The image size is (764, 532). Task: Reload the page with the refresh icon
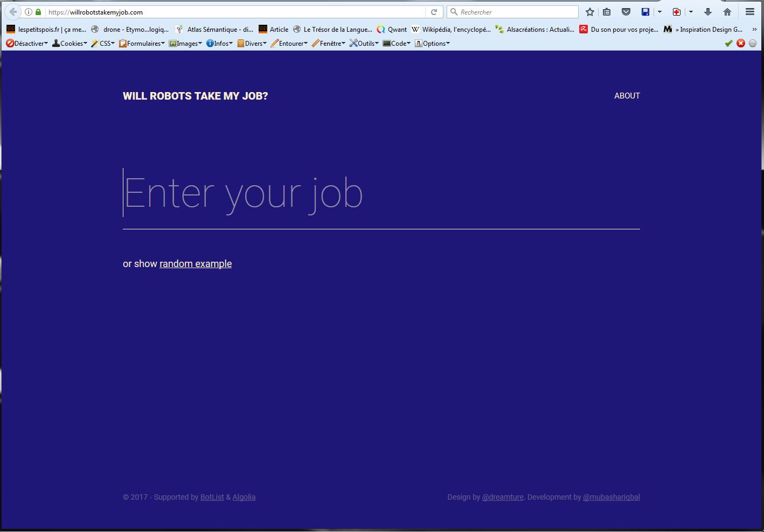[434, 12]
